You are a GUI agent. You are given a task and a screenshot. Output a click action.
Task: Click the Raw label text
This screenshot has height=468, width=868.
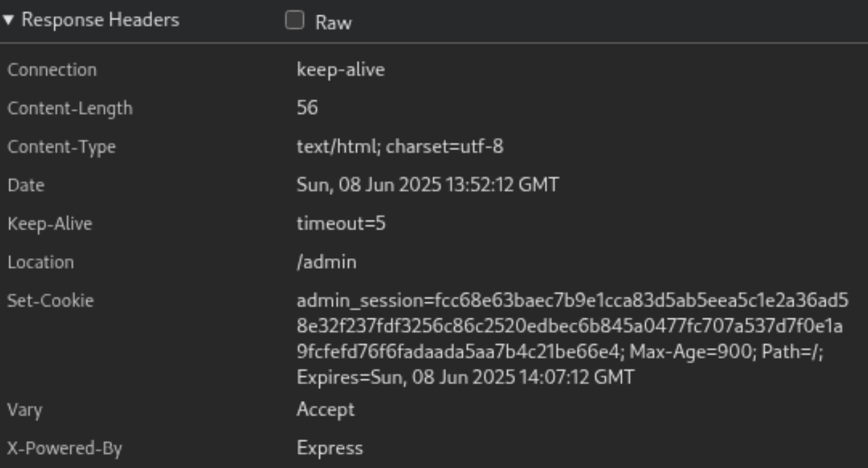[333, 22]
